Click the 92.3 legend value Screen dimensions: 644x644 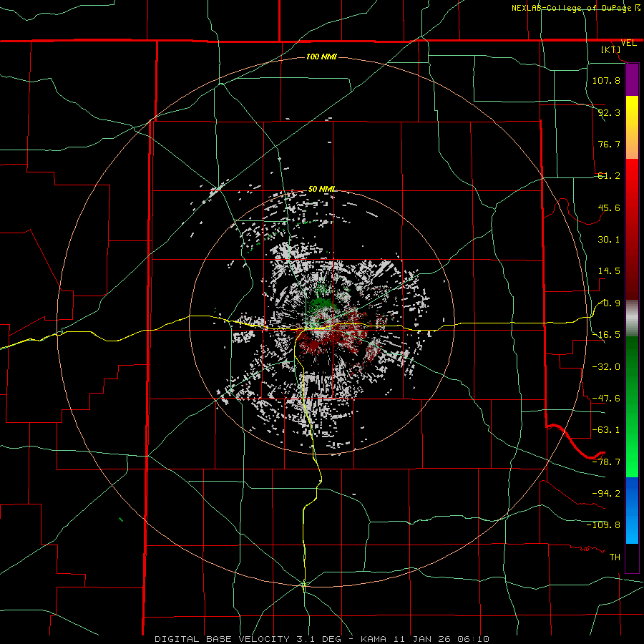click(609, 112)
